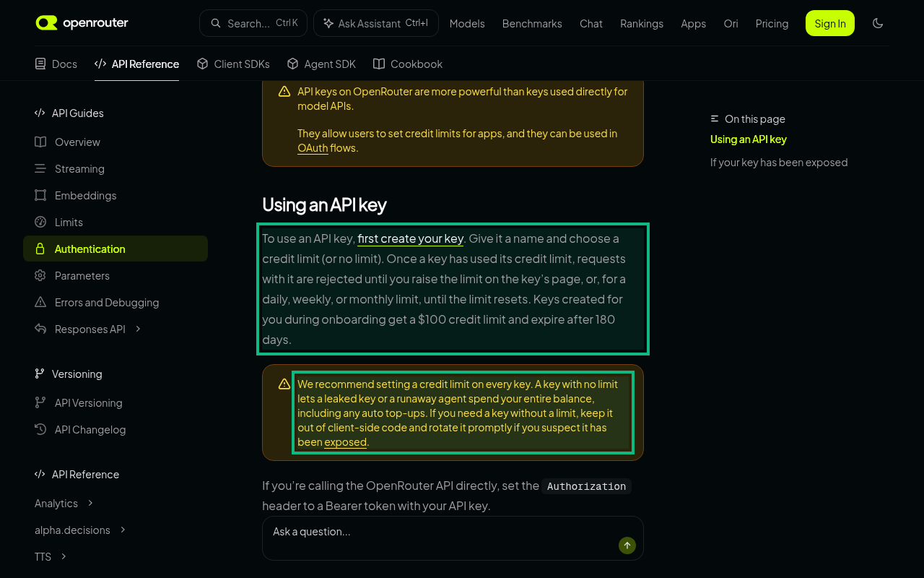The height and width of the screenshot is (578, 924).
Task: Open Ori in top navigation
Action: [x=731, y=24]
